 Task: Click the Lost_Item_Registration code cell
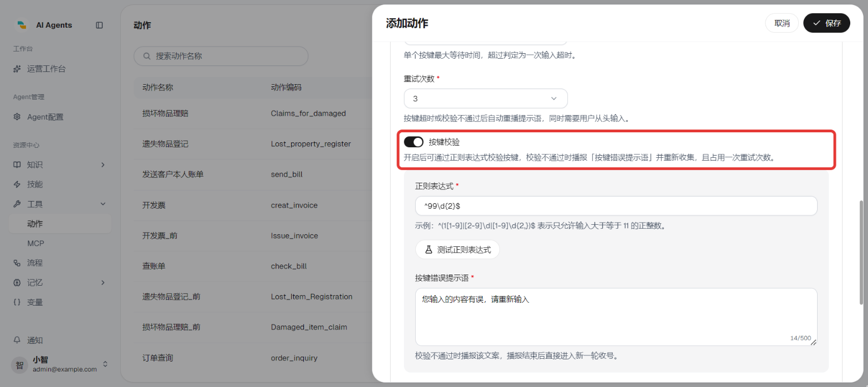click(312, 297)
